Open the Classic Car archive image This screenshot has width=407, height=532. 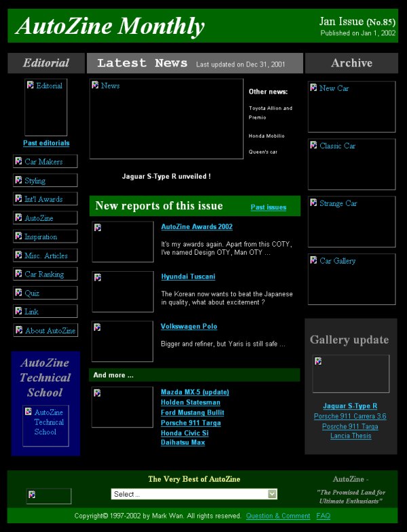coord(351,164)
